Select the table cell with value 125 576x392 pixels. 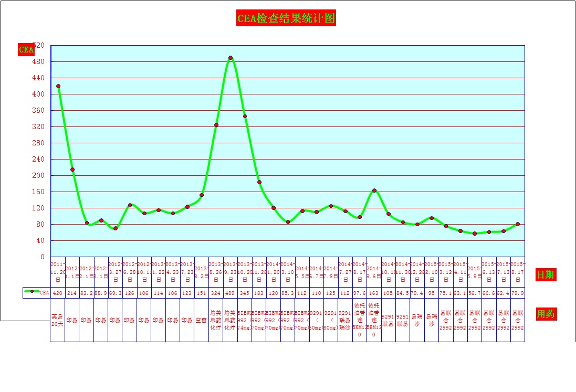(331, 293)
